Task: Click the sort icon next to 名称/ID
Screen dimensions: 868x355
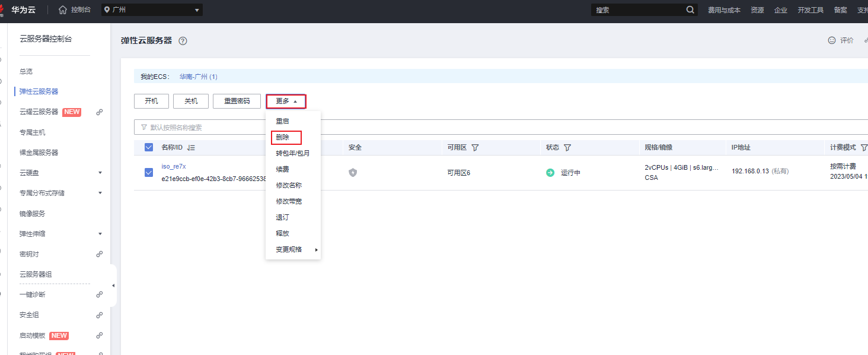Action: pyautogui.click(x=190, y=147)
